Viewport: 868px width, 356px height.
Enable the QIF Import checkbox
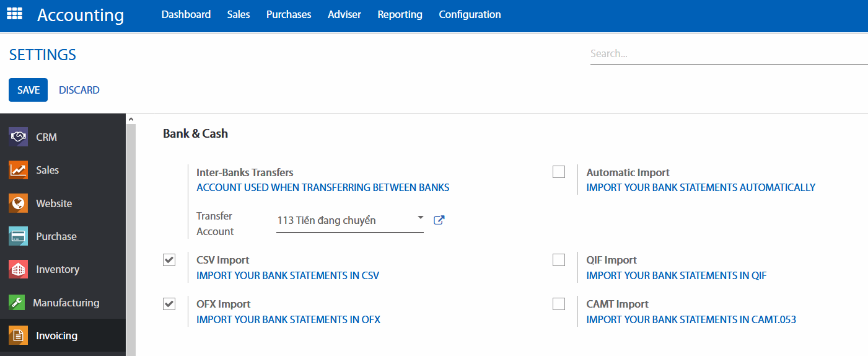tap(559, 260)
